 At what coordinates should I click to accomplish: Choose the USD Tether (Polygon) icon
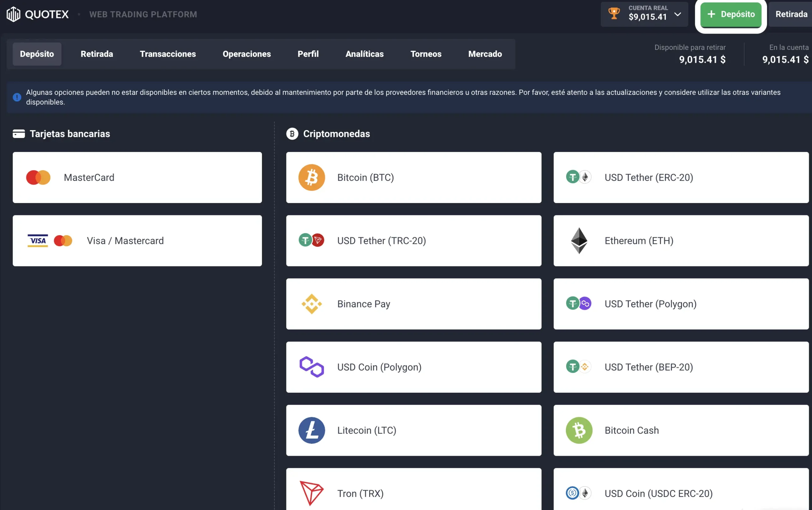(x=579, y=304)
